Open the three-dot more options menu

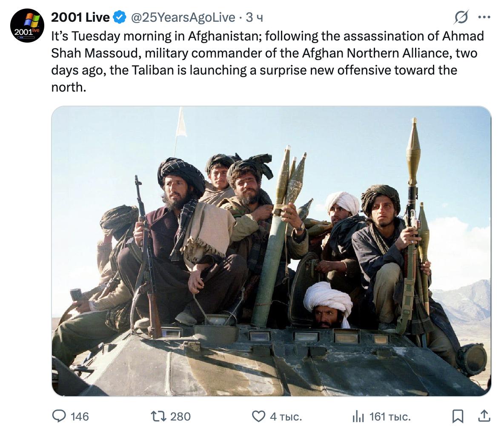(x=484, y=17)
